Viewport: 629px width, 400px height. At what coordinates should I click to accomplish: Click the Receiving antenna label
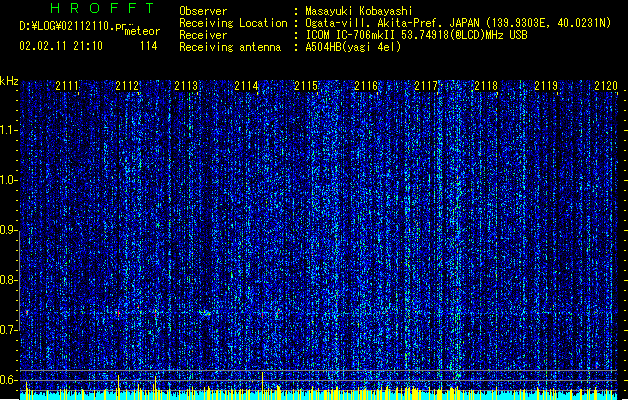tap(230, 47)
